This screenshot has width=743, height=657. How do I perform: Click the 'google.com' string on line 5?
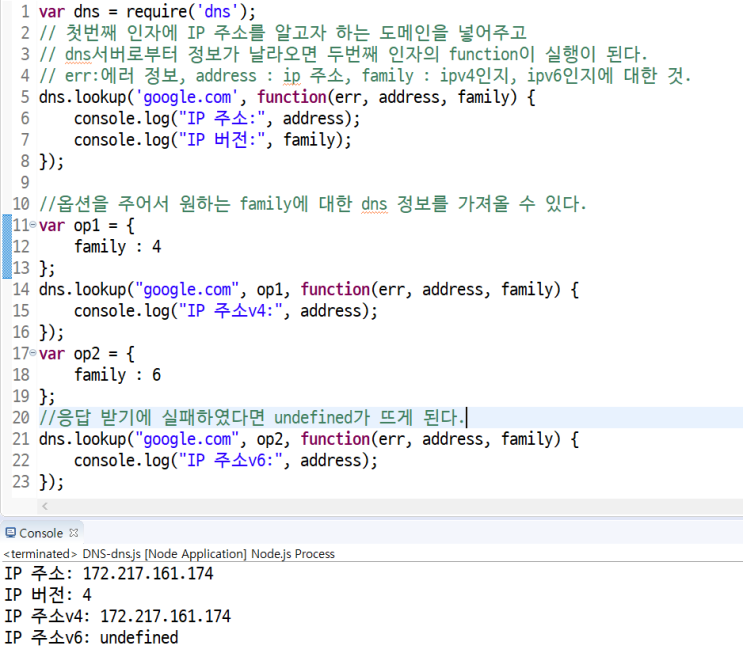(x=187, y=97)
